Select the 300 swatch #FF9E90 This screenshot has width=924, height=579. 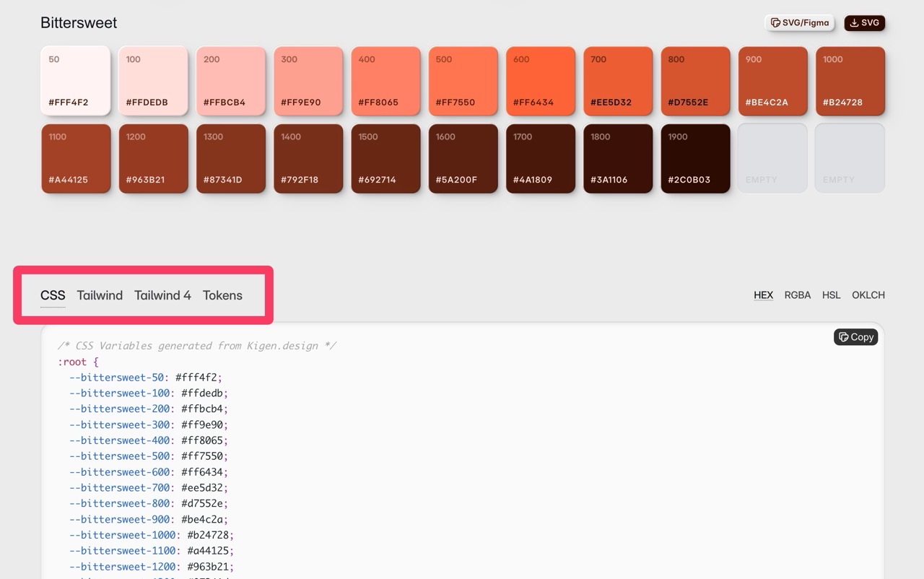point(308,81)
